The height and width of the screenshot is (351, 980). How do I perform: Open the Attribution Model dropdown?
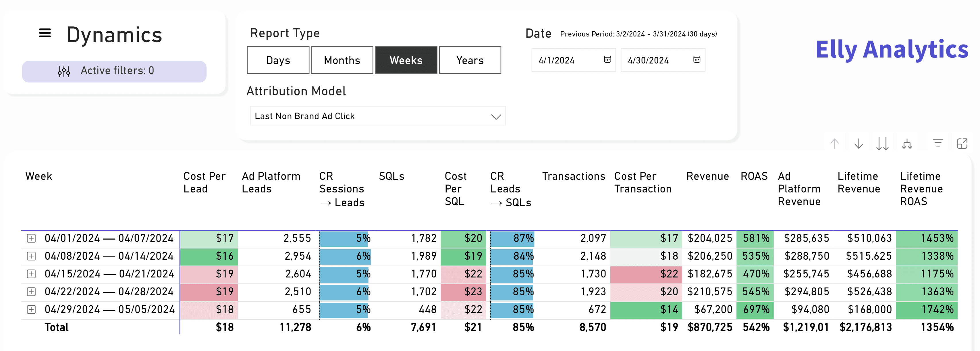tap(378, 116)
